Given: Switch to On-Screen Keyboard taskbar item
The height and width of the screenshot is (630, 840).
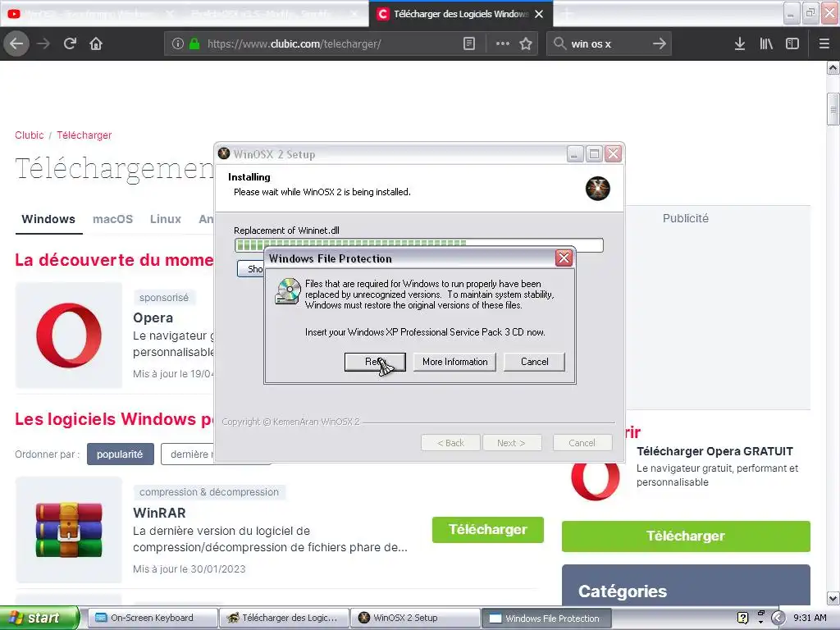Looking at the screenshot, I should point(153,618).
